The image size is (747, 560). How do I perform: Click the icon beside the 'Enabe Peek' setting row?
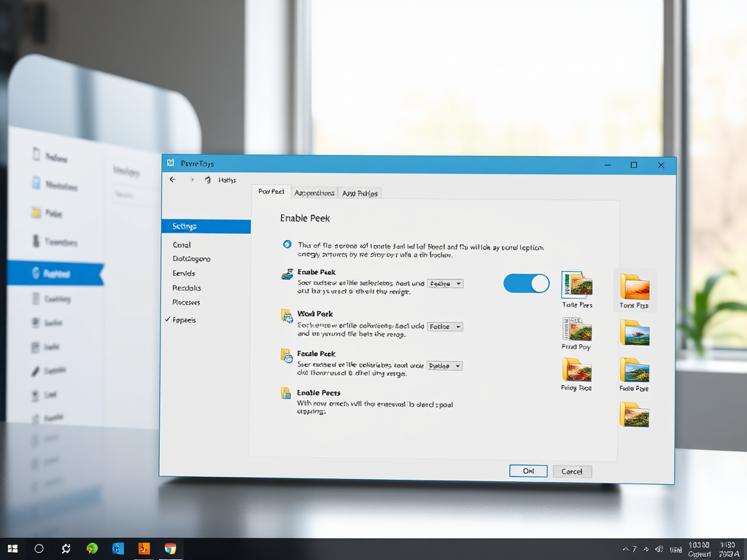click(287, 274)
